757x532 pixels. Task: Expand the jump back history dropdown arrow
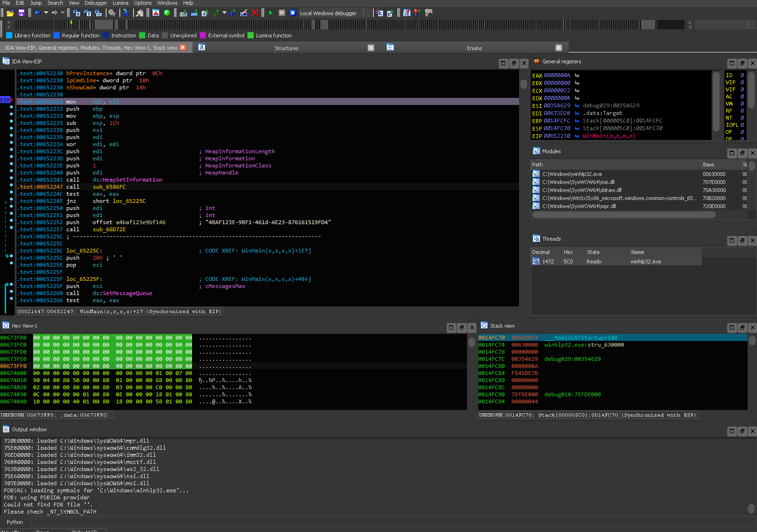pos(46,13)
